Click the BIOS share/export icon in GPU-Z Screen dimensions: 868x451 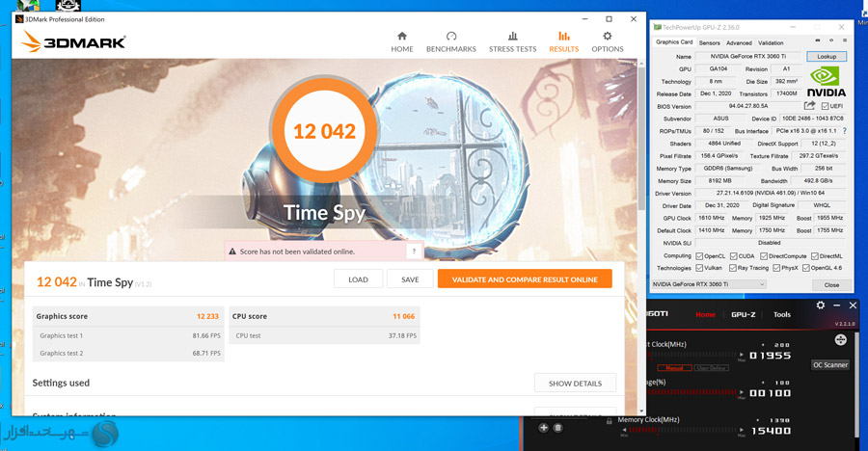[x=809, y=105]
